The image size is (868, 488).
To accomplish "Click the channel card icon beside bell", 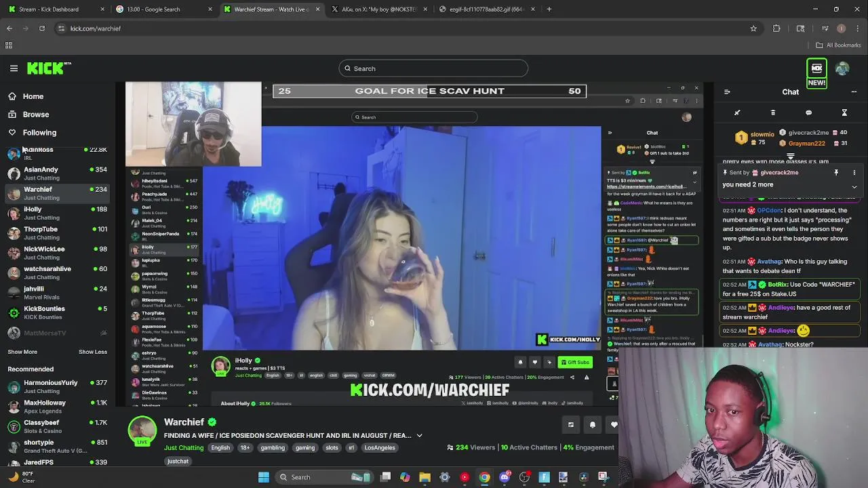I will [x=571, y=425].
